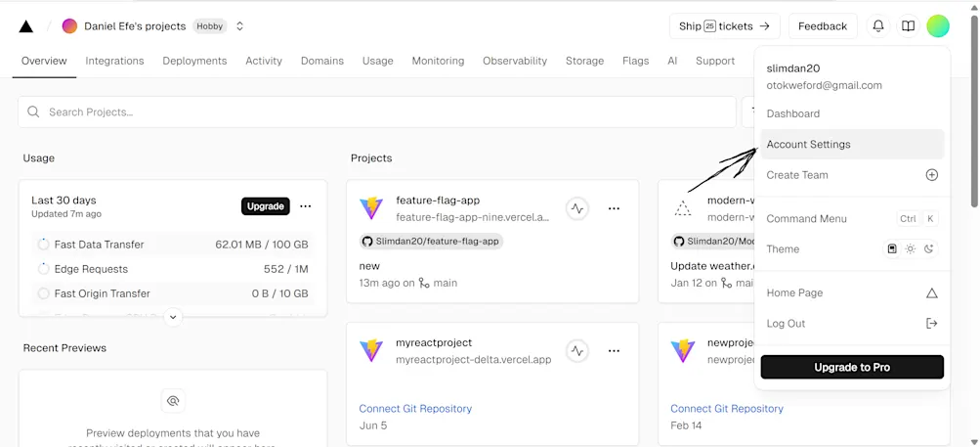Click the Fast Data Transfer row

pyautogui.click(x=173, y=245)
